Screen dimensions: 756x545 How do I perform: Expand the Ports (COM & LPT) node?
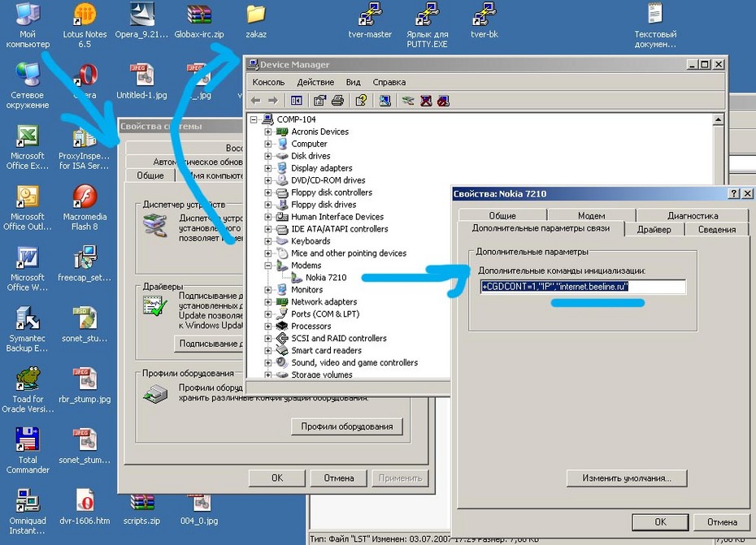click(x=267, y=314)
